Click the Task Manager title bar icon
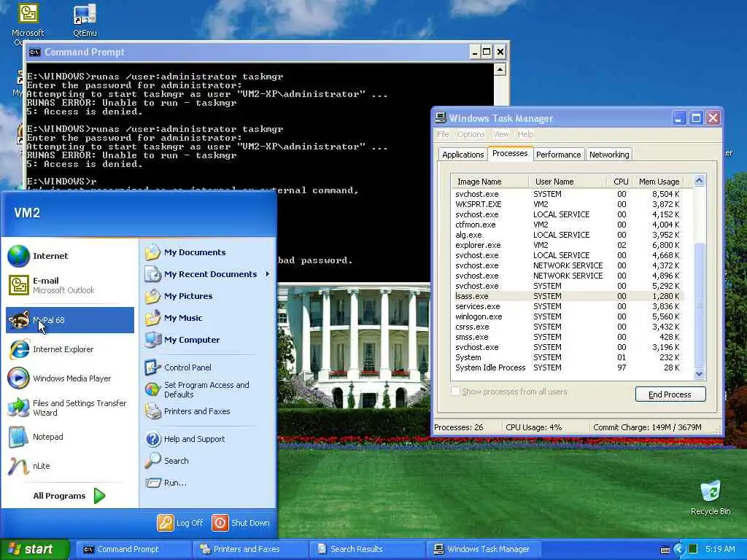The width and height of the screenshot is (747, 560). point(441,117)
